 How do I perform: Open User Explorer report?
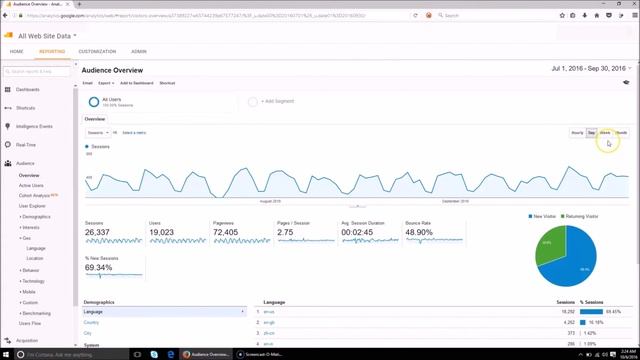pos(32,206)
